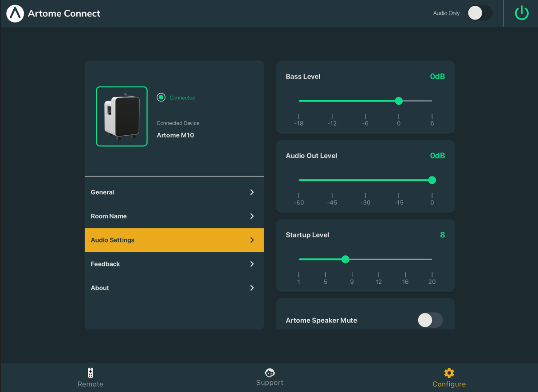Click the Bass Level slider handle
The image size is (538, 392).
(x=399, y=101)
